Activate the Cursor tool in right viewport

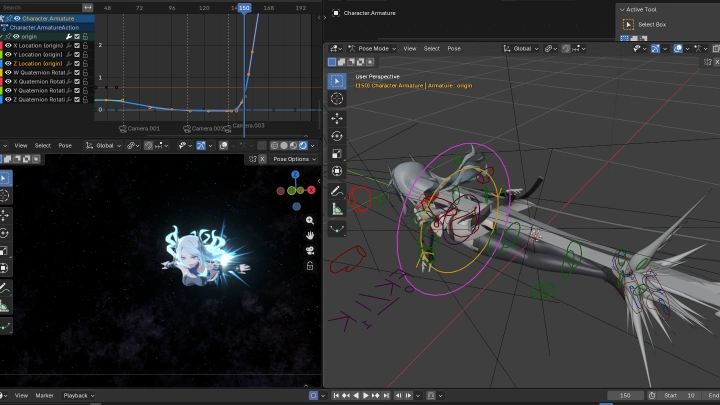point(337,99)
